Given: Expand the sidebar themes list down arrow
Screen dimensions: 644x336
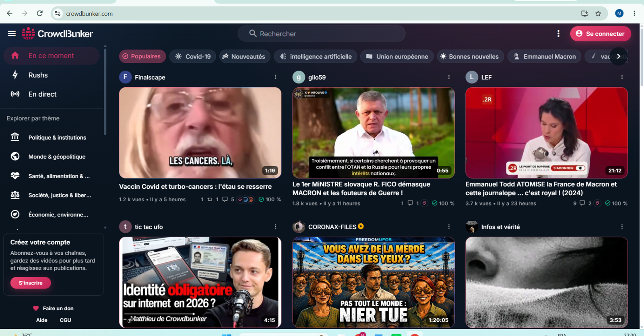Looking at the screenshot, I should click(105, 228).
